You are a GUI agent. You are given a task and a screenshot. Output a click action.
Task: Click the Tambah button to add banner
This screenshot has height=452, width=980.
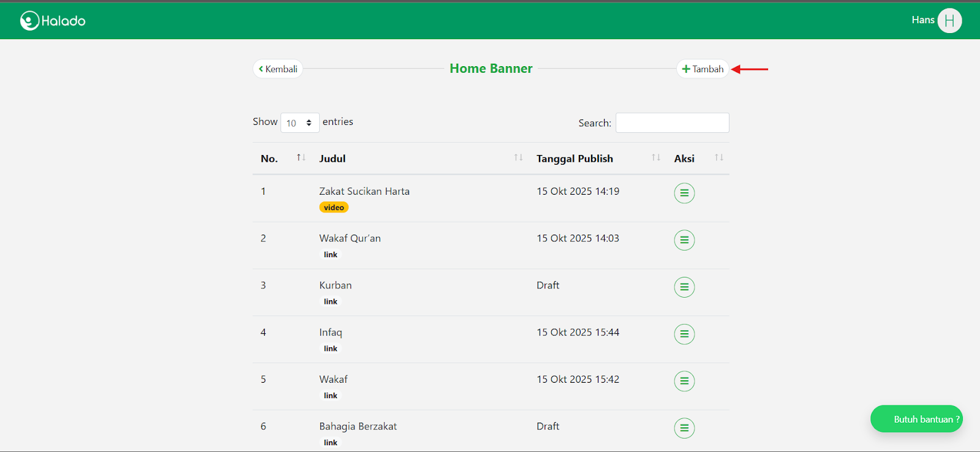703,69
